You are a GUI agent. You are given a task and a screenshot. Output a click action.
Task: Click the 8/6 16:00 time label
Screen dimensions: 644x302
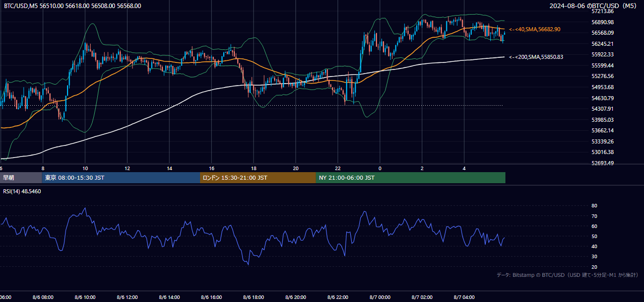click(x=212, y=297)
